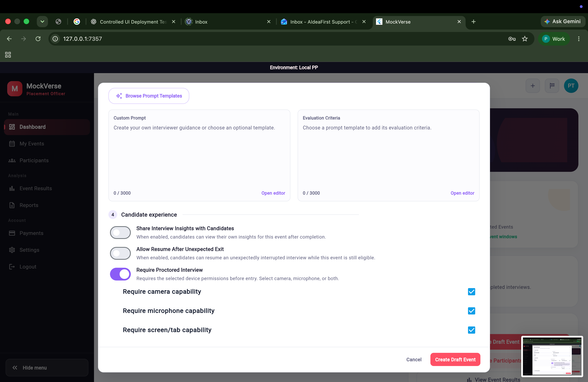Click Create Draft Event button

pyautogui.click(x=455, y=359)
